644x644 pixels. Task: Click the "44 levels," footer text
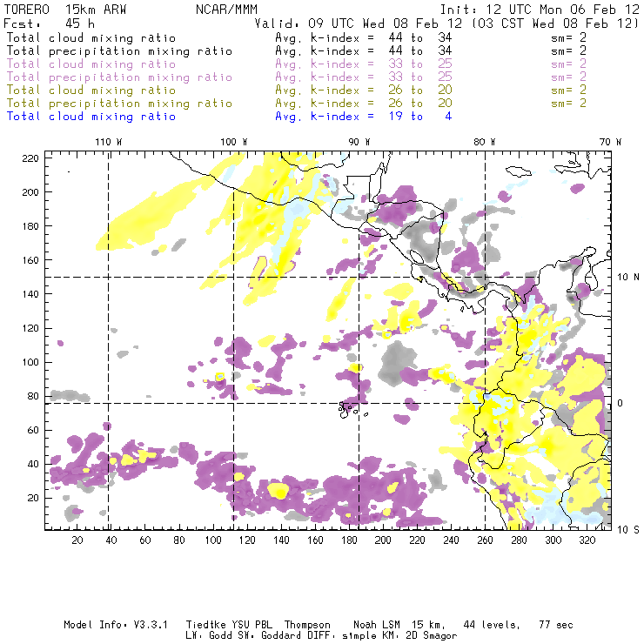492,625
